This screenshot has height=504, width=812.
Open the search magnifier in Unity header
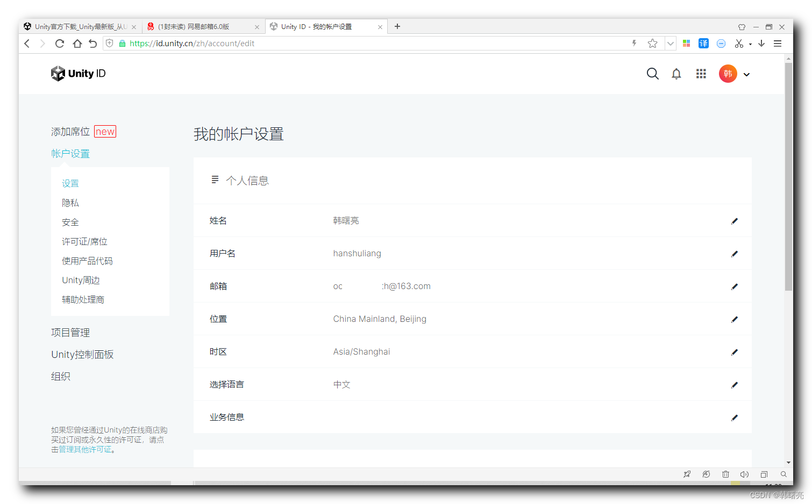pos(652,74)
